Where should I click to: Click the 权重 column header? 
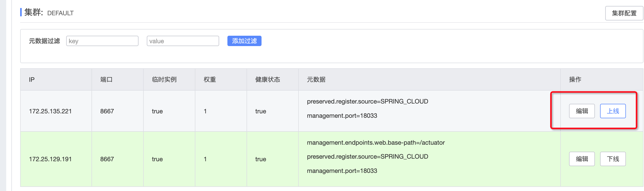(210, 79)
